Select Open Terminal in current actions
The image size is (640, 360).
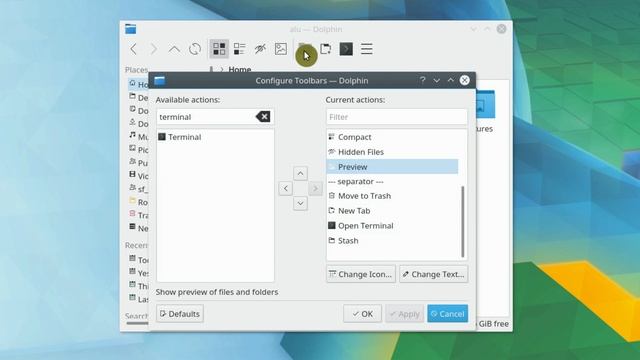pyautogui.click(x=393, y=226)
